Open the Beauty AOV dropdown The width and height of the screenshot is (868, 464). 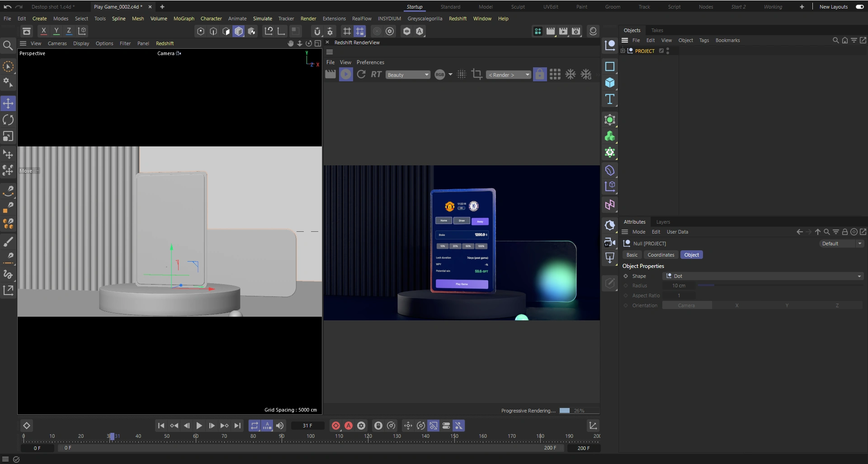click(408, 75)
